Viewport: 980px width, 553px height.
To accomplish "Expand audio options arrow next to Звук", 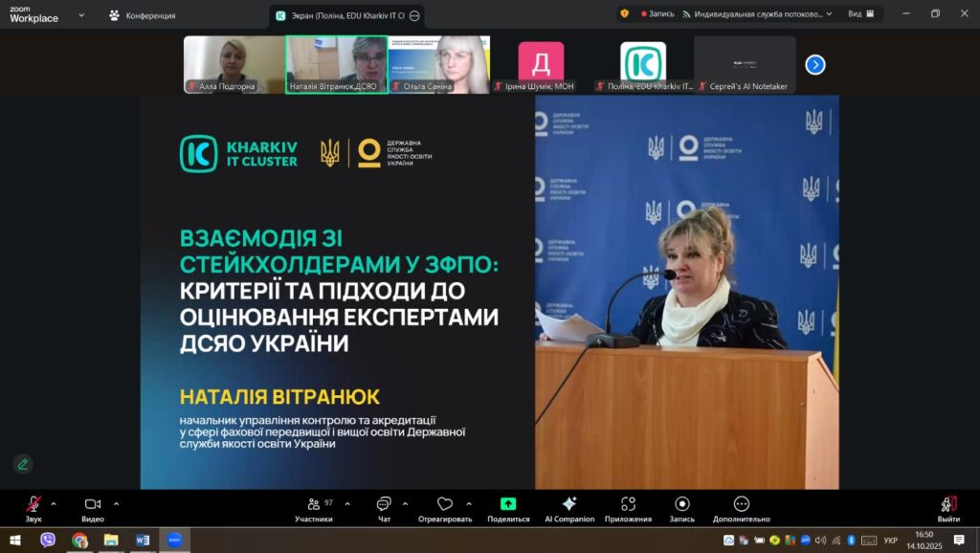I will (54, 503).
